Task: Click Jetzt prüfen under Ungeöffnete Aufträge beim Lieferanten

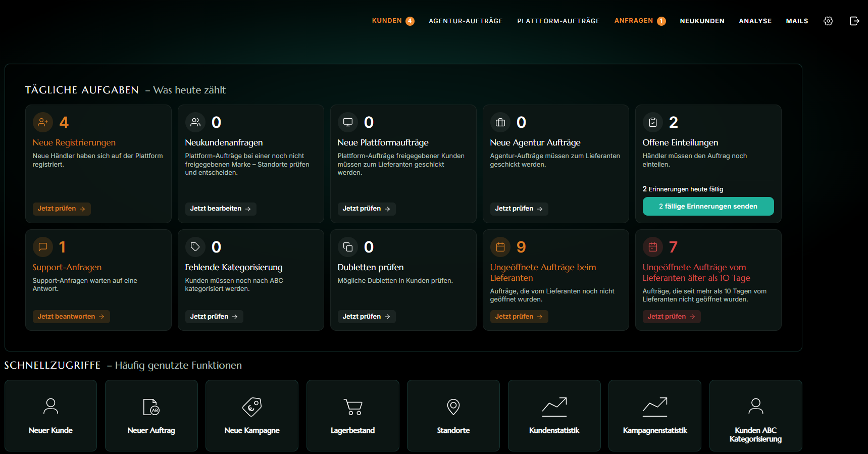Action: click(519, 317)
